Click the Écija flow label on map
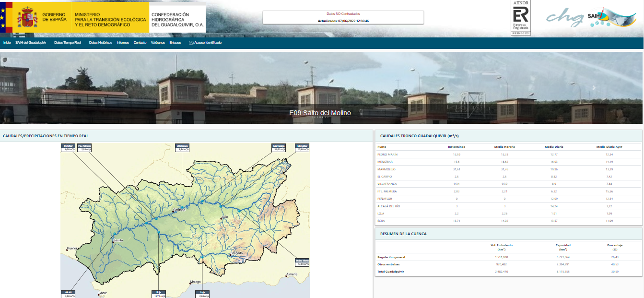 [159, 294]
